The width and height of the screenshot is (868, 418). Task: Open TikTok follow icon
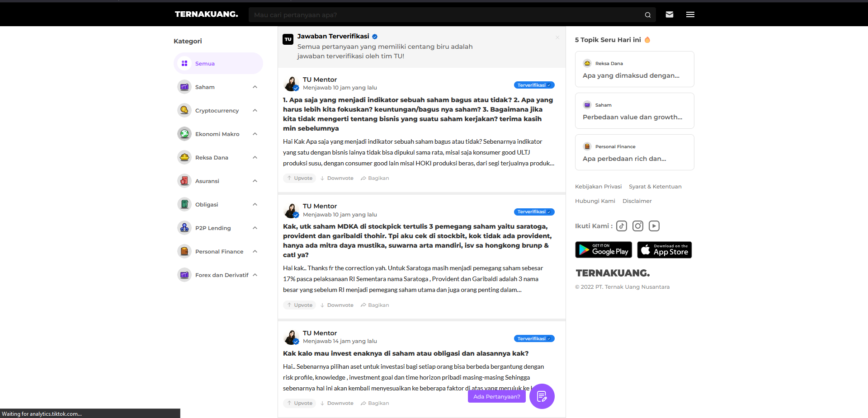click(x=622, y=226)
